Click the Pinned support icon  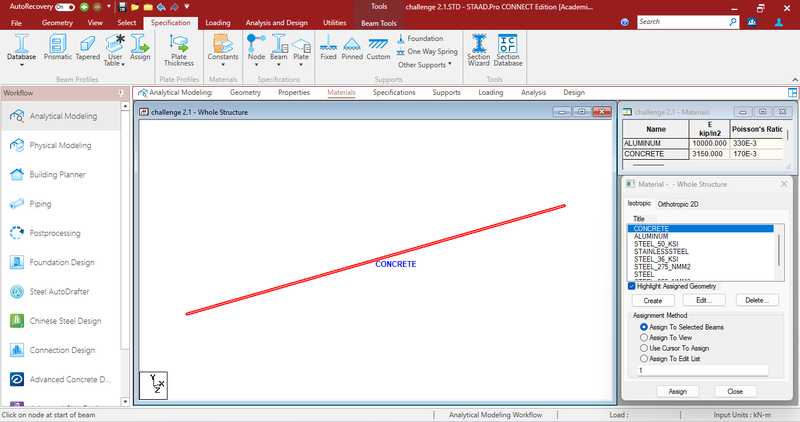pos(352,47)
